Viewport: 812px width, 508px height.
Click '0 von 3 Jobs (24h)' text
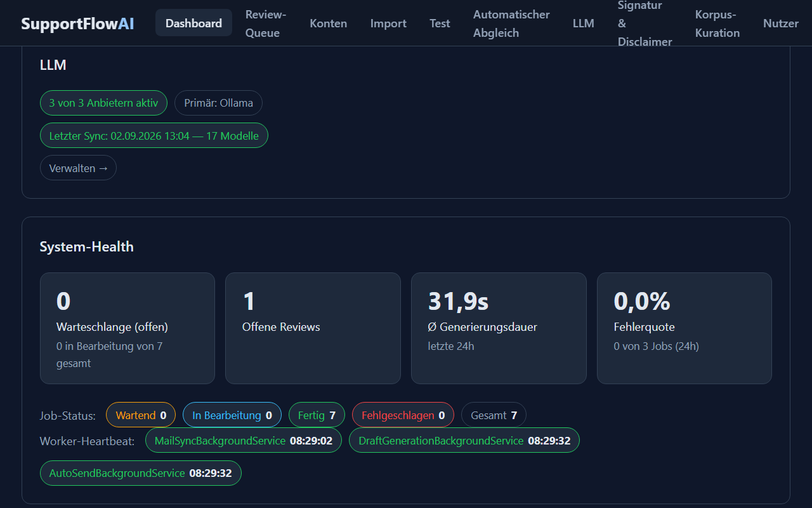coord(657,346)
